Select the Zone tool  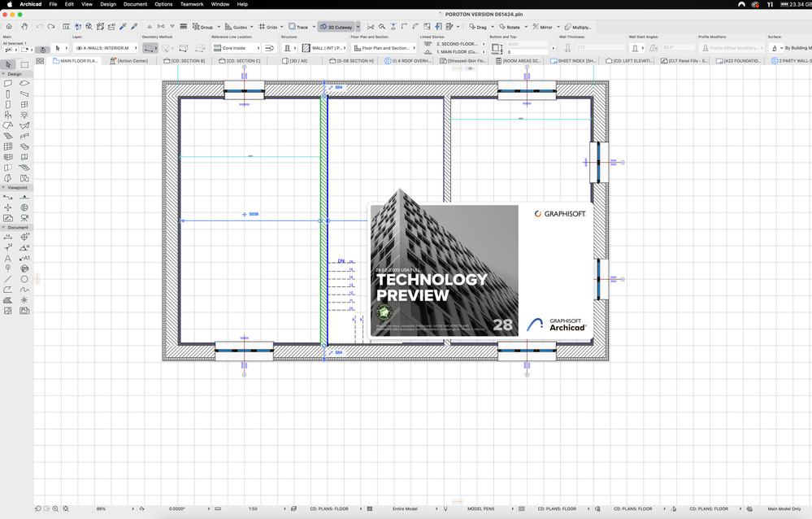[x=24, y=178]
